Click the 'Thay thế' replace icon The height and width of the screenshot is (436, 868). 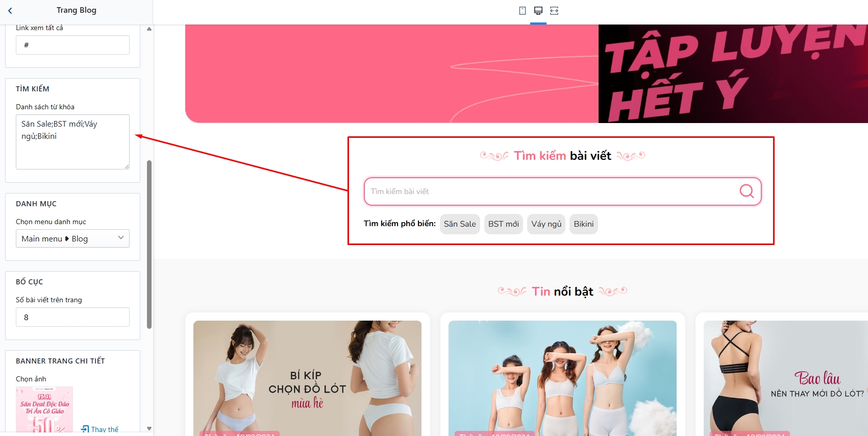pos(85,429)
